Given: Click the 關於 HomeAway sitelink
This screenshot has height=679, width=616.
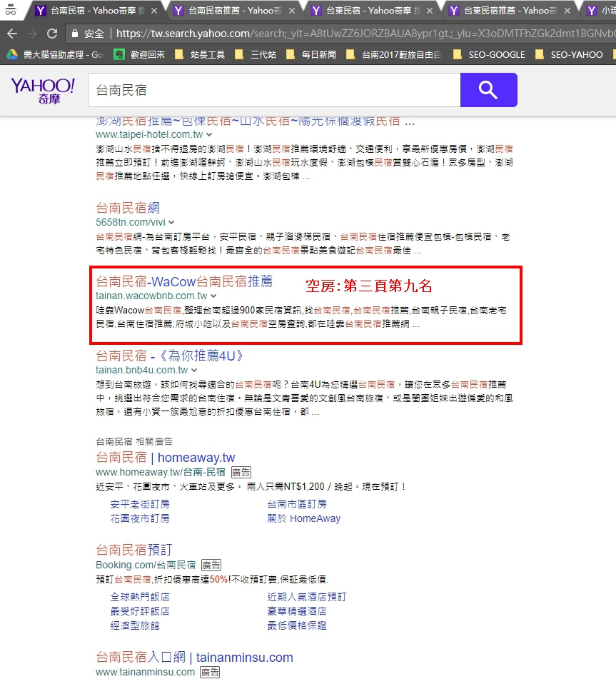Looking at the screenshot, I should (304, 518).
